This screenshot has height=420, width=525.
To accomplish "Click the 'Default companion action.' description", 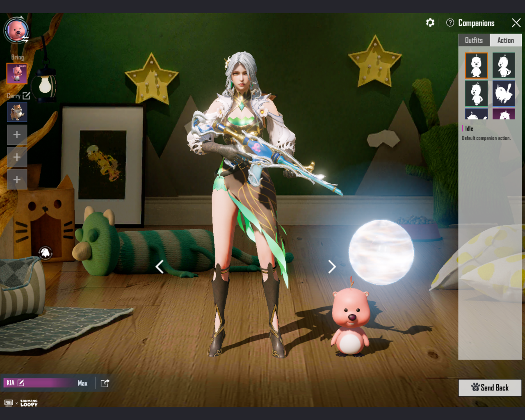I will click(x=486, y=138).
